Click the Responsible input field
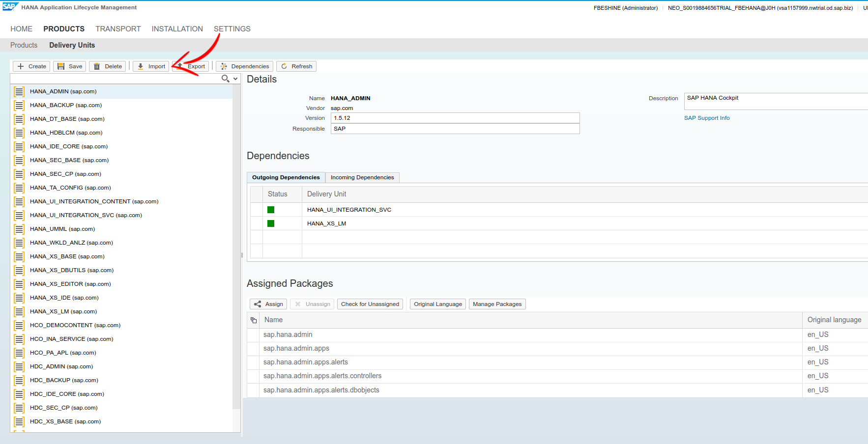The width and height of the screenshot is (868, 444). pos(455,129)
